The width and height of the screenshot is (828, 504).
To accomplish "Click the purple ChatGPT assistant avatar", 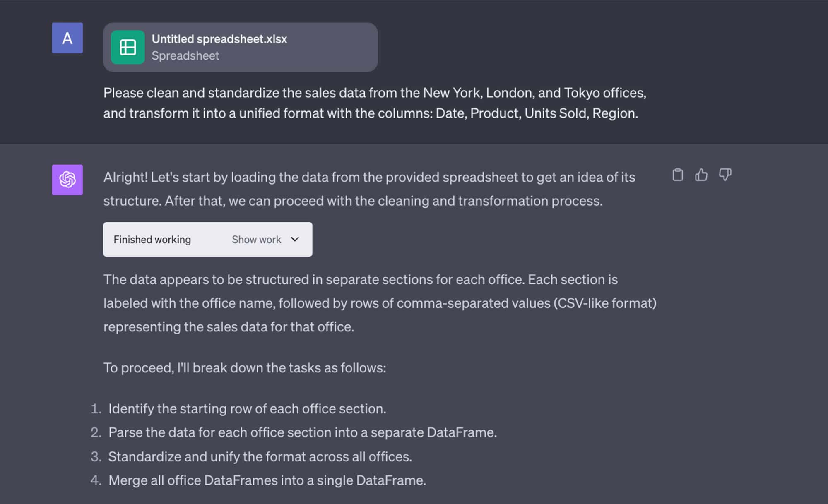I will click(x=67, y=180).
